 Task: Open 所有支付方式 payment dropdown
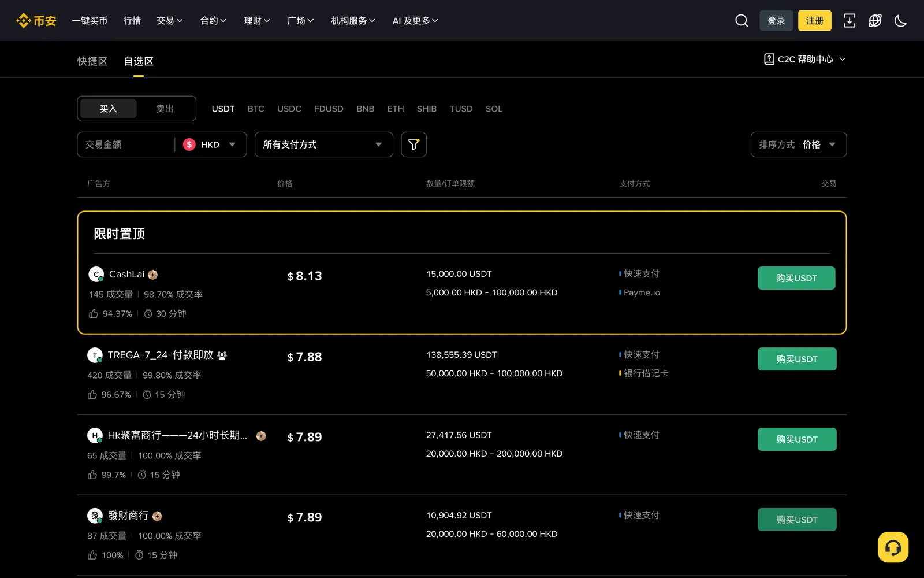coord(323,144)
